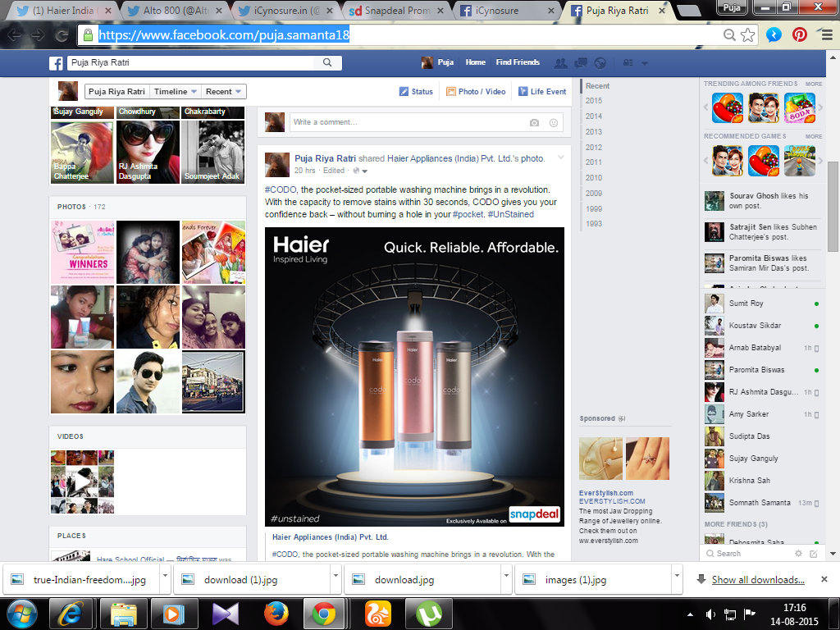Open Firefox from taskbar
840x630 pixels.
276,614
